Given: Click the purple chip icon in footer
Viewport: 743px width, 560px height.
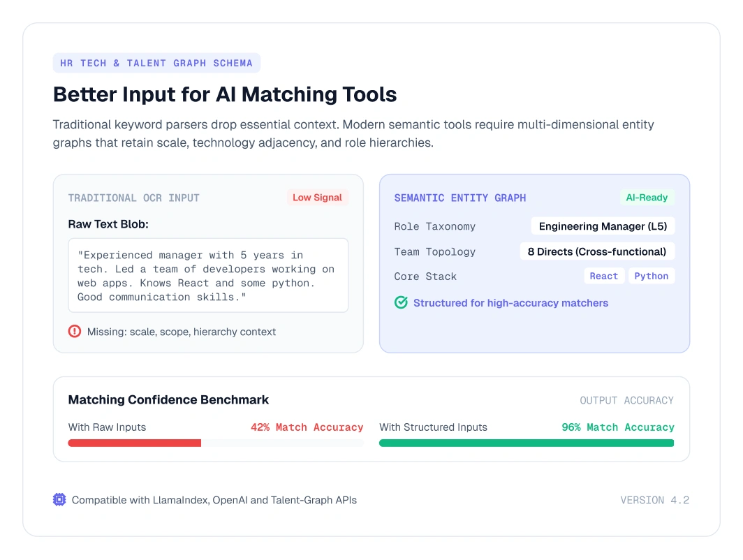Looking at the screenshot, I should [59, 499].
